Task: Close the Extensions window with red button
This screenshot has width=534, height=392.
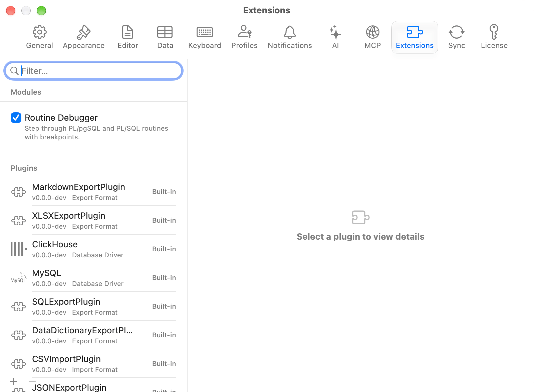Action: [11, 11]
